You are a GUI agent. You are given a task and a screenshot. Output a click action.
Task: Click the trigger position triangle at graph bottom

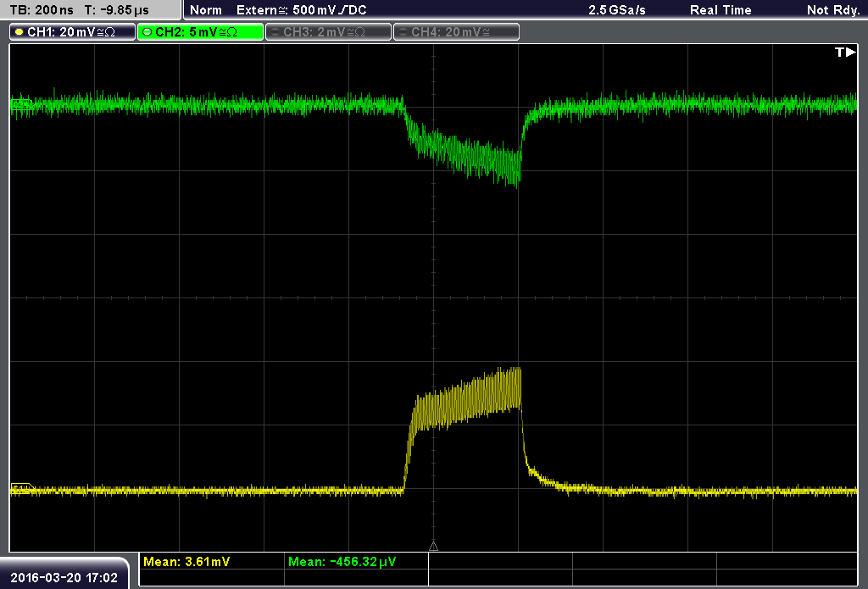pos(433,546)
